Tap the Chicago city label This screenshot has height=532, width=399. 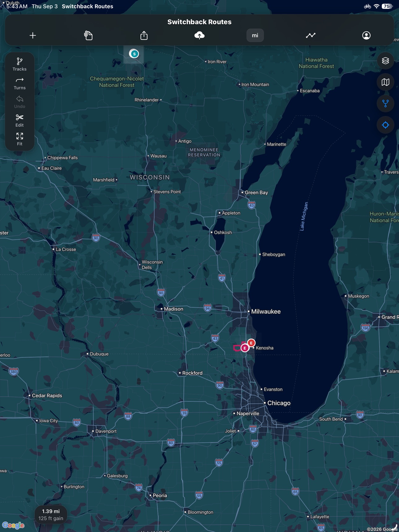pos(279,403)
